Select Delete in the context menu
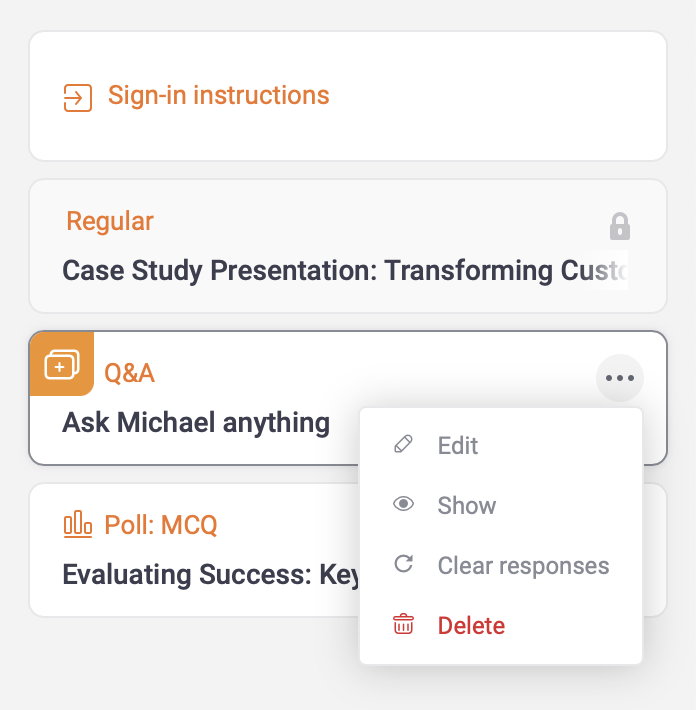Image resolution: width=696 pixels, height=710 pixels. pos(501,625)
